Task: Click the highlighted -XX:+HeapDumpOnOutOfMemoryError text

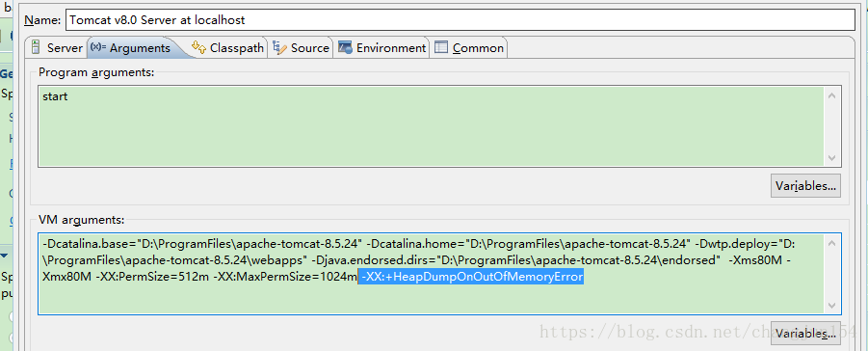Action: [471, 278]
